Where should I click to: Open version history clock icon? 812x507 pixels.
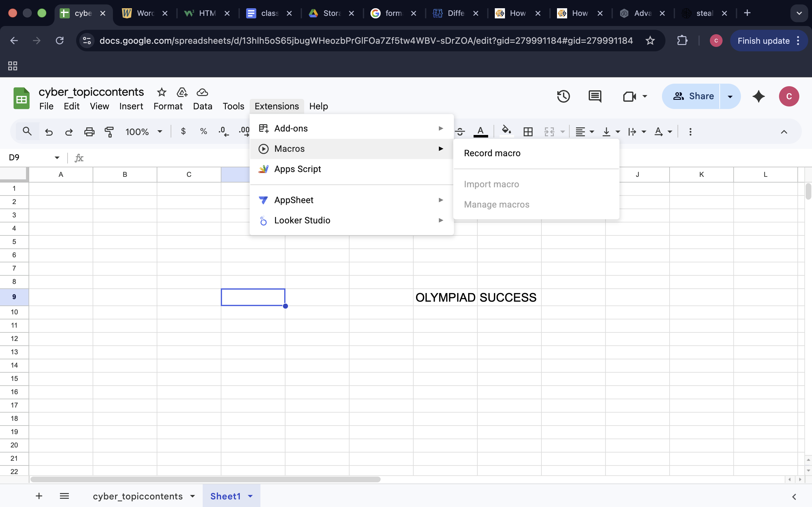pyautogui.click(x=563, y=97)
